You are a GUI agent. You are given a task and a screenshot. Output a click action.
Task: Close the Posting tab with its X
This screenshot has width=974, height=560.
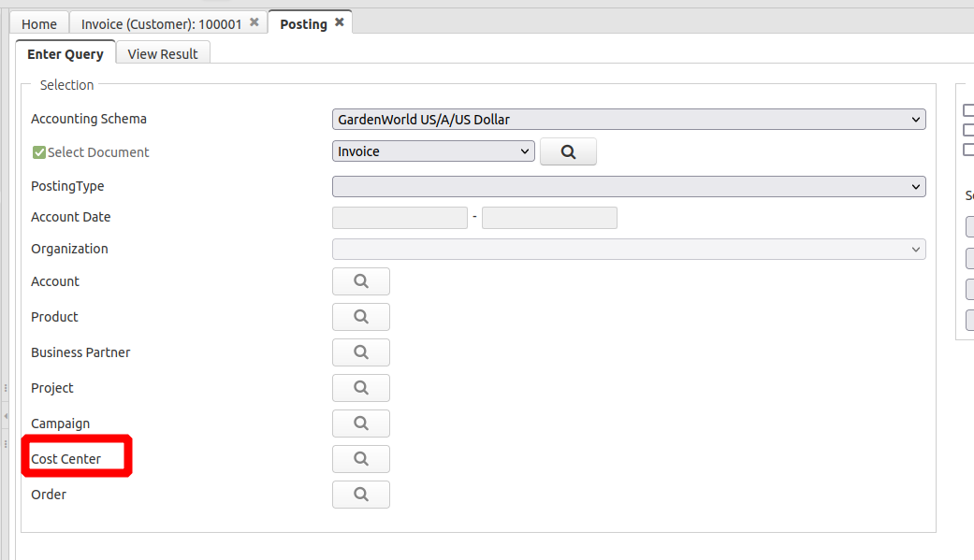[340, 22]
